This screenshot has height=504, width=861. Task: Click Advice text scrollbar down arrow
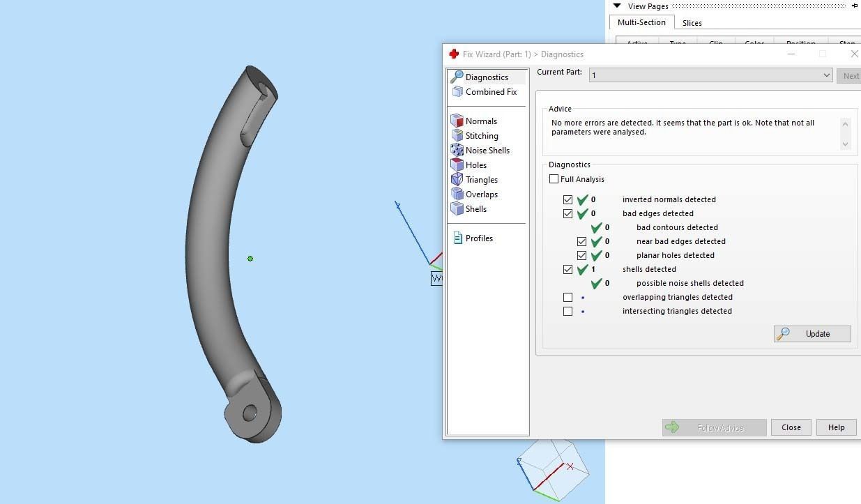coord(846,144)
